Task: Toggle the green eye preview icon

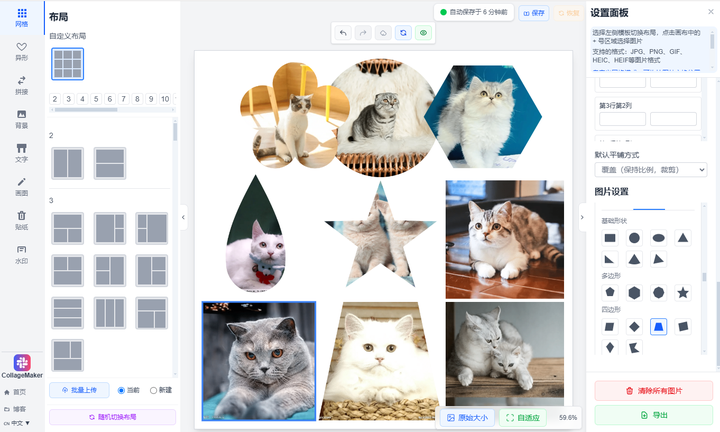Action: pos(423,33)
